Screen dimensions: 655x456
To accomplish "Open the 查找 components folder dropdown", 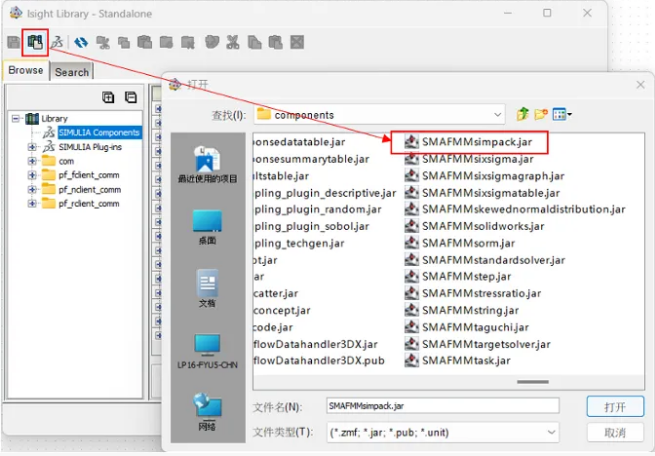I will coord(497,114).
